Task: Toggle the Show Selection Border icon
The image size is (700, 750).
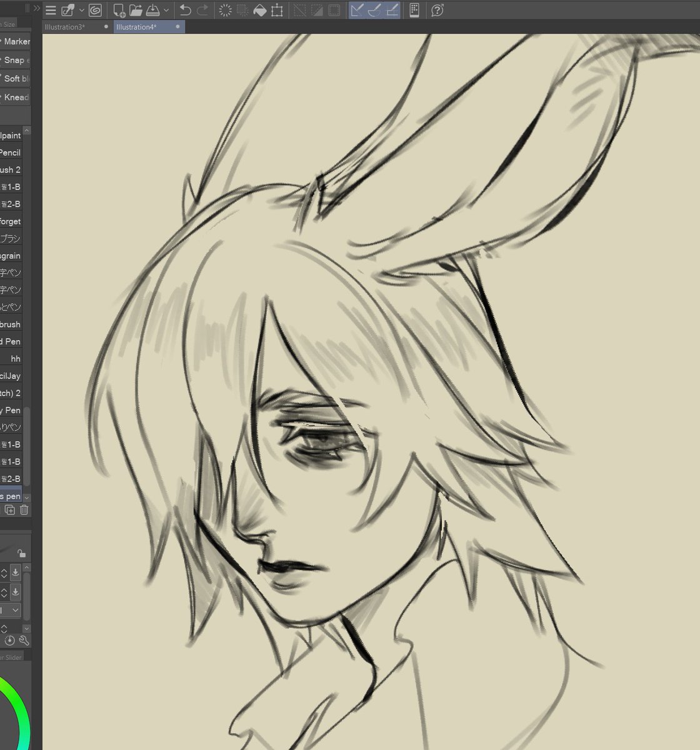Action: tap(334, 10)
